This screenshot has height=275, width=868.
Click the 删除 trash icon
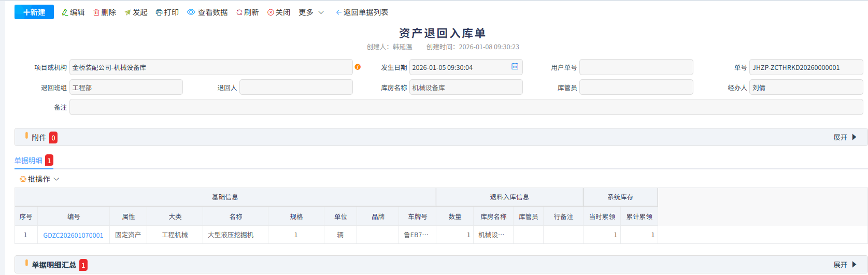(x=96, y=12)
